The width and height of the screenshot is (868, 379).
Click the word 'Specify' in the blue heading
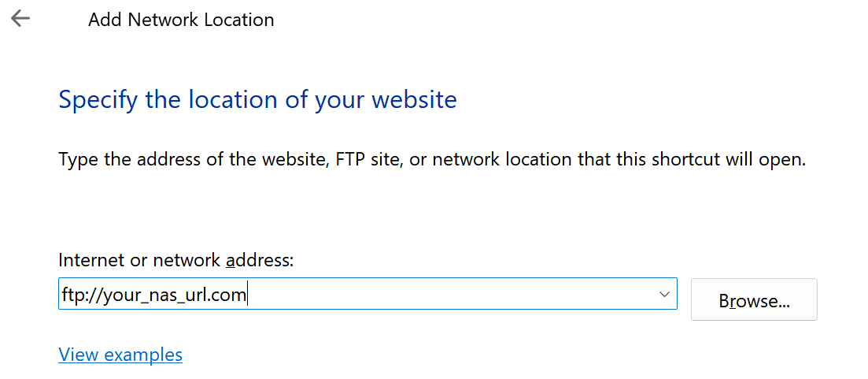(98, 102)
